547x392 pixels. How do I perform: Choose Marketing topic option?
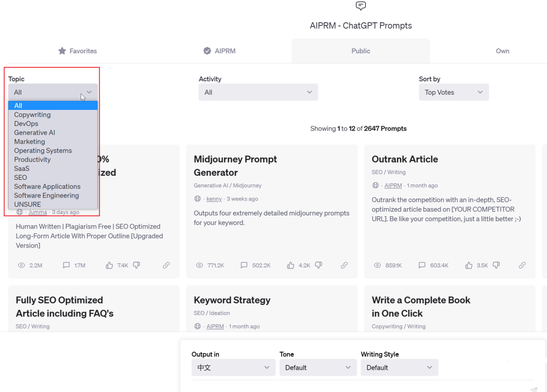pos(53,142)
